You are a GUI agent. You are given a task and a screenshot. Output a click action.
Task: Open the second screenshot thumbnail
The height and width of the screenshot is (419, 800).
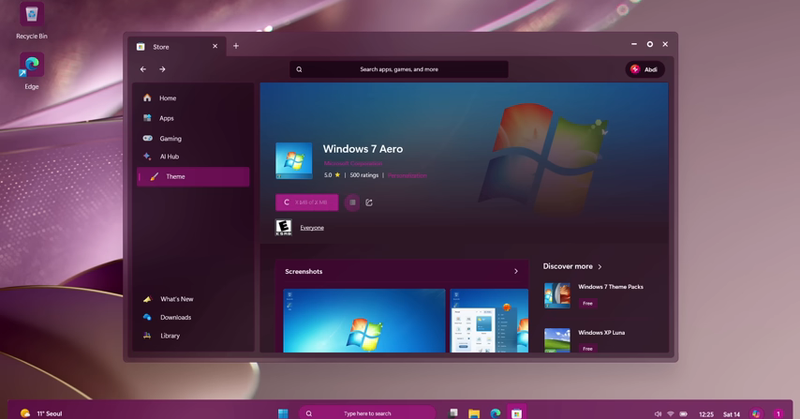(x=489, y=321)
